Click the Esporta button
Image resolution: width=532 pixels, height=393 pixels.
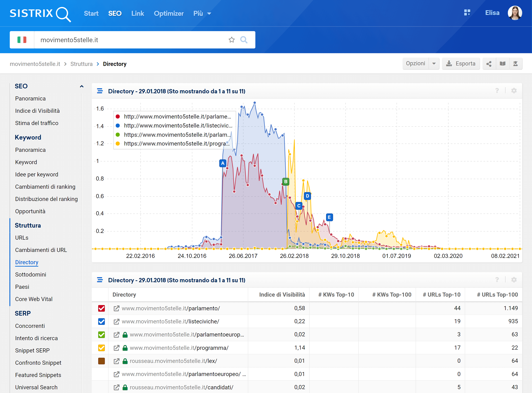[x=461, y=63]
